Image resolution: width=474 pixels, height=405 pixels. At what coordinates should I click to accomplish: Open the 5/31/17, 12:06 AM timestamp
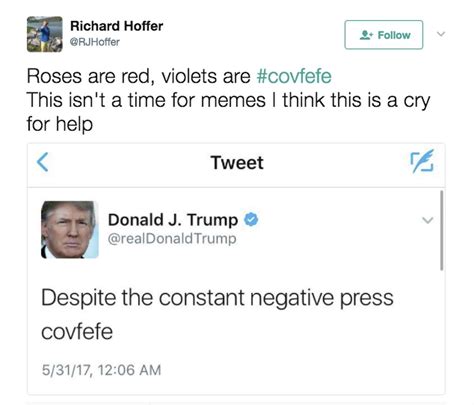(101, 370)
